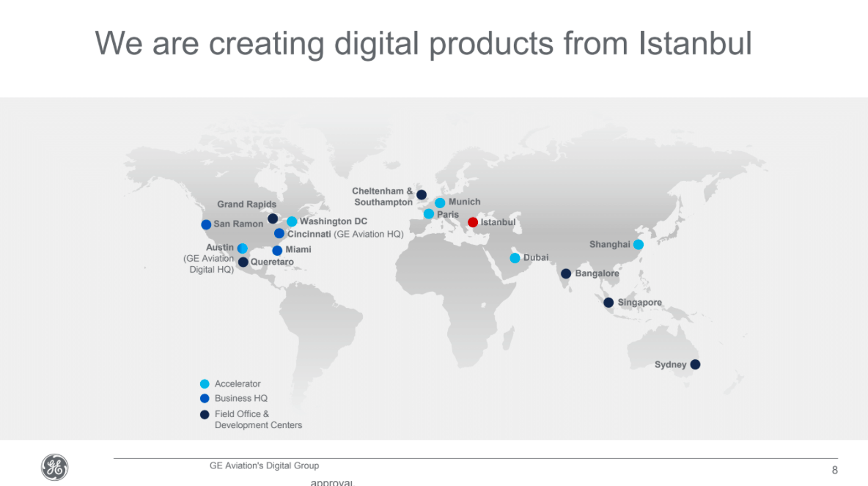Select the Queretaro map marker
Screen dimensions: 868x486
[x=243, y=262]
